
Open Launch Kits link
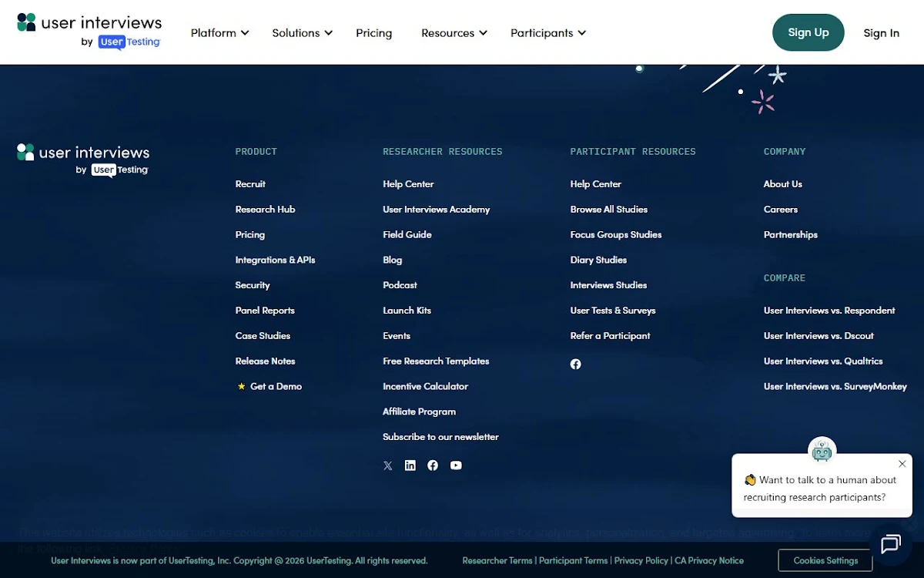coord(407,311)
